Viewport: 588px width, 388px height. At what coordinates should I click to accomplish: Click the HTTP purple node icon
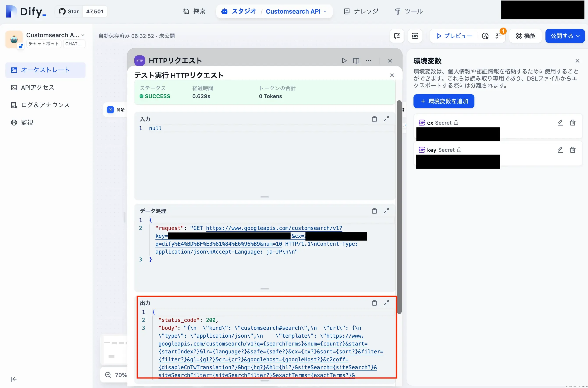click(x=139, y=61)
